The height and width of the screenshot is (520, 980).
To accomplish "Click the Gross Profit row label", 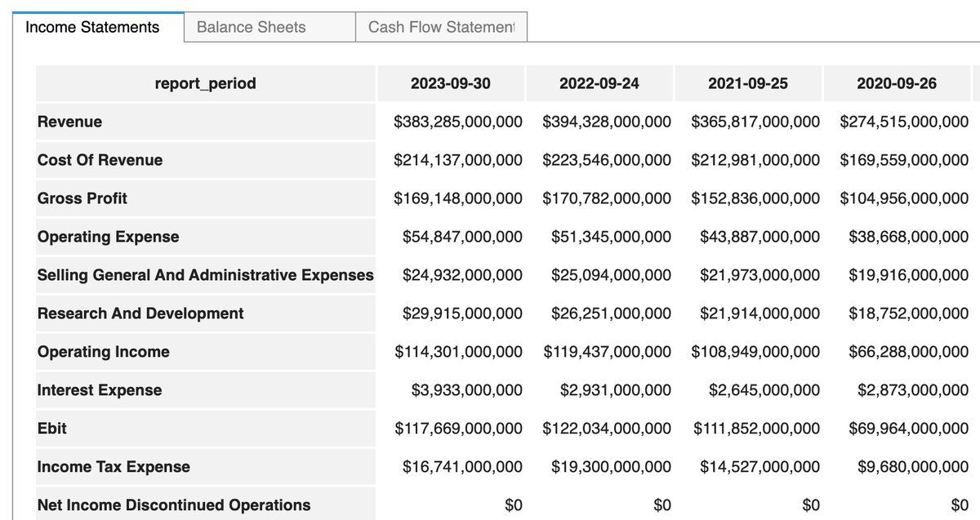I will click(82, 198).
